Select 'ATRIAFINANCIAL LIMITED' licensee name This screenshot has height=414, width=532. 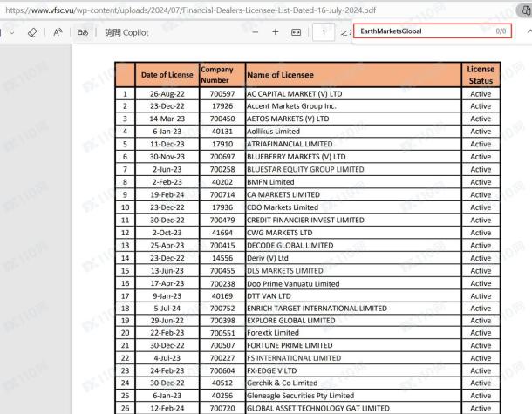click(x=290, y=144)
